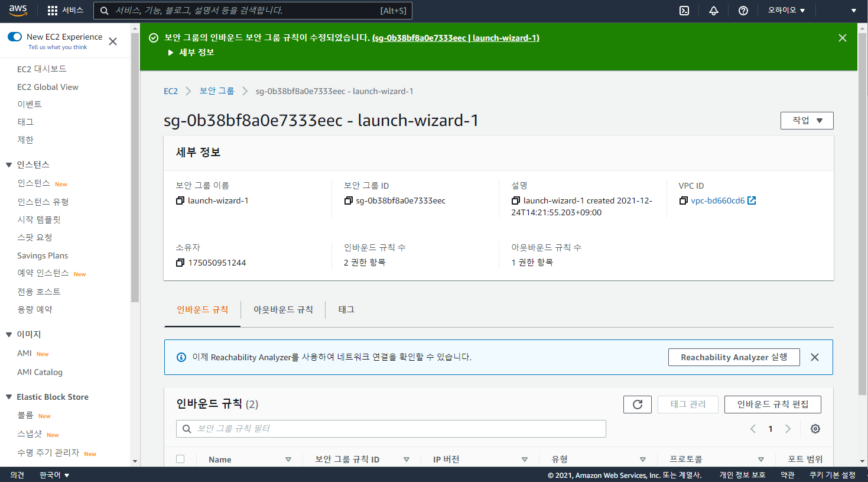Open the 한국어 language selector
This screenshot has height=482, width=868.
[x=54, y=475]
